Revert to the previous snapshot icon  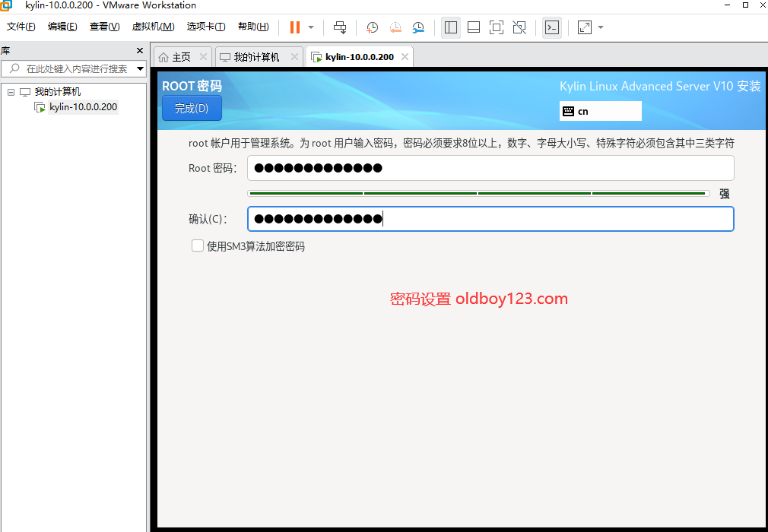click(395, 27)
